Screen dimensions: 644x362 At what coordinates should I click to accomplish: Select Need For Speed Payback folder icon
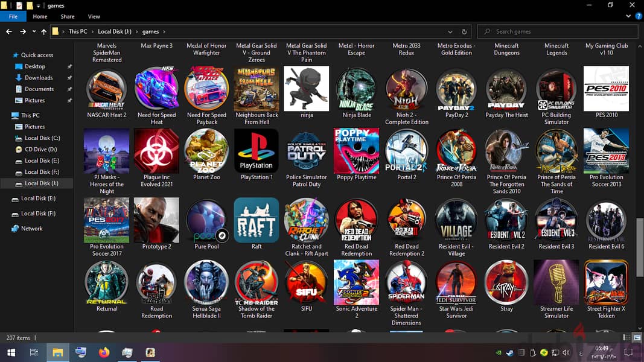pyautogui.click(x=206, y=89)
